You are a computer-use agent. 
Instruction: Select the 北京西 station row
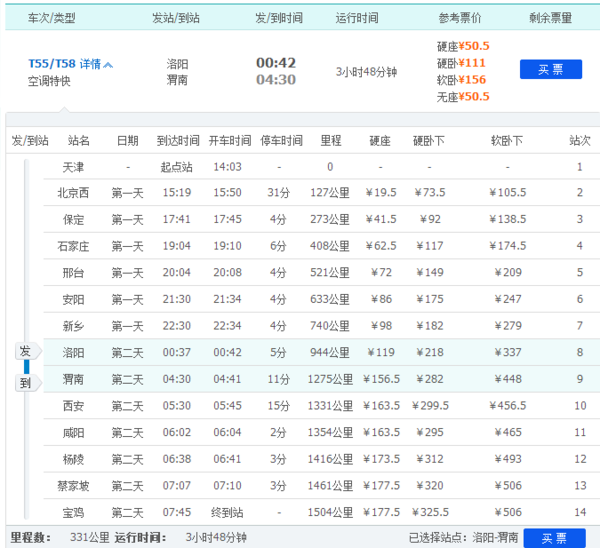pyautogui.click(x=74, y=192)
